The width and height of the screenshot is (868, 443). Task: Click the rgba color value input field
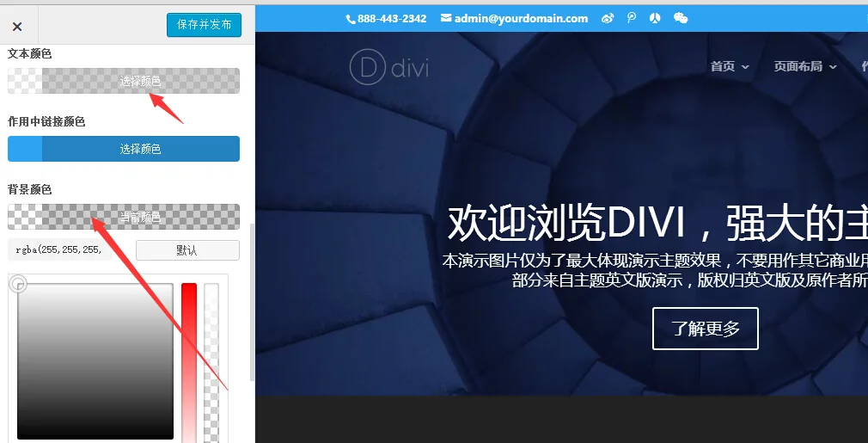pyautogui.click(x=60, y=249)
